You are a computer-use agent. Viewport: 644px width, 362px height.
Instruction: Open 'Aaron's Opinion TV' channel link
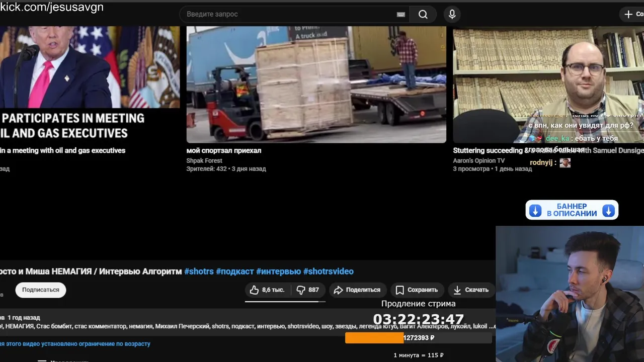479,161
